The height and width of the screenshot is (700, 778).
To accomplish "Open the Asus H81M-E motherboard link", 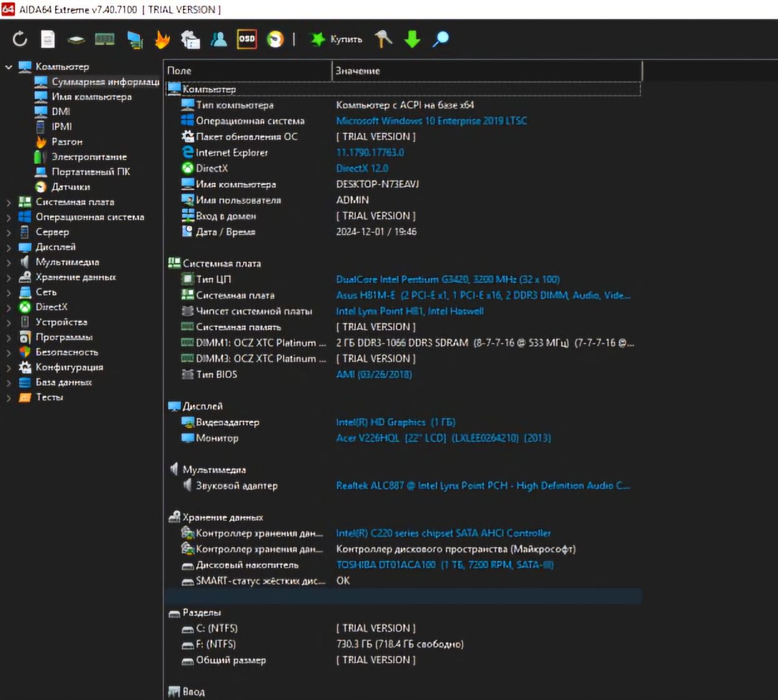I will [484, 296].
